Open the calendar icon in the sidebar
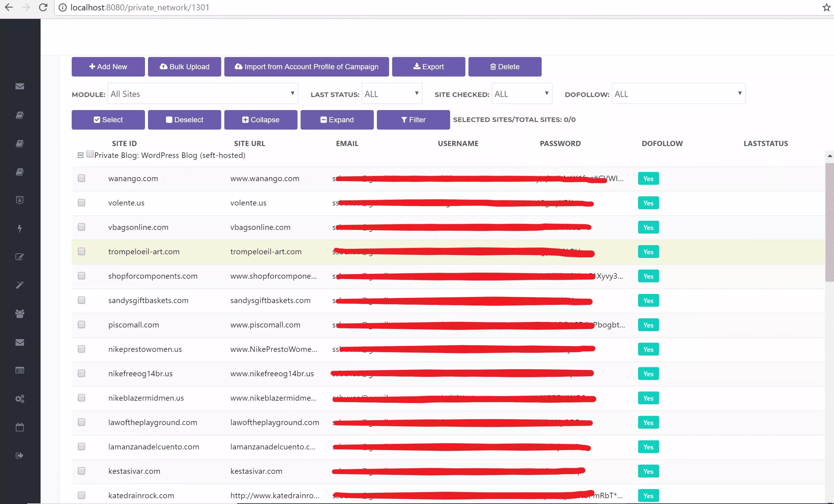Viewport: 834px width, 504px height. [20, 427]
